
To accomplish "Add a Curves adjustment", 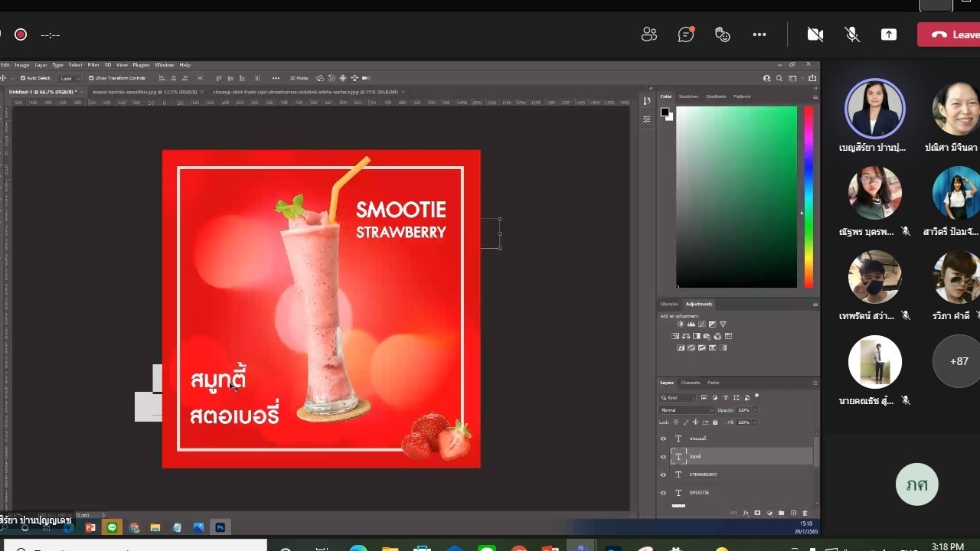I will tap(702, 324).
